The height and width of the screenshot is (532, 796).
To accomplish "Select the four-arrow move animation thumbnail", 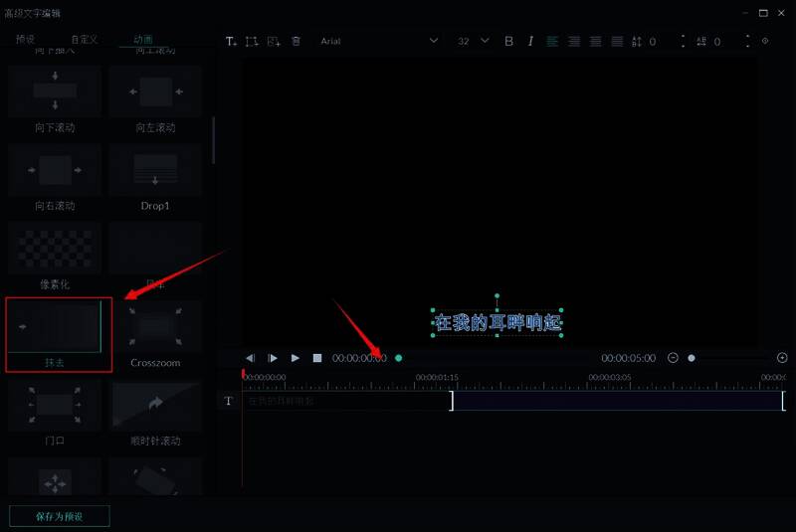I will pyautogui.click(x=55, y=476).
